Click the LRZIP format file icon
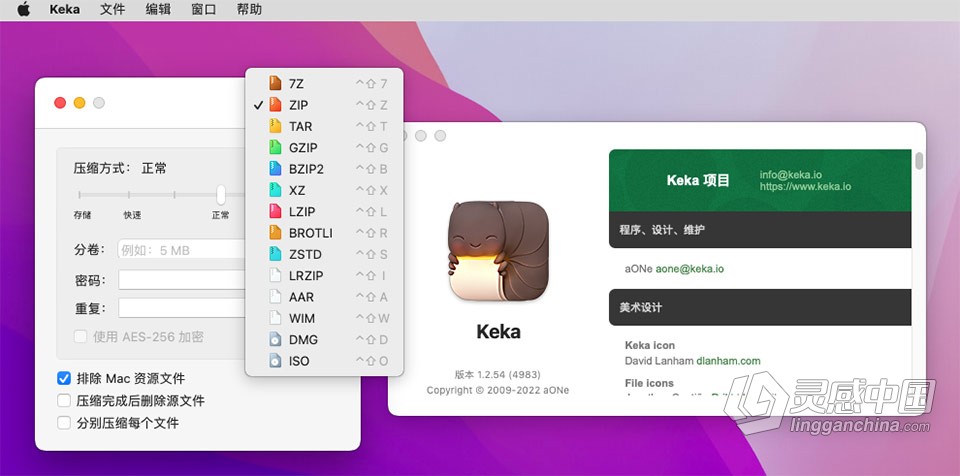This screenshot has height=476, width=960. pyautogui.click(x=276, y=276)
